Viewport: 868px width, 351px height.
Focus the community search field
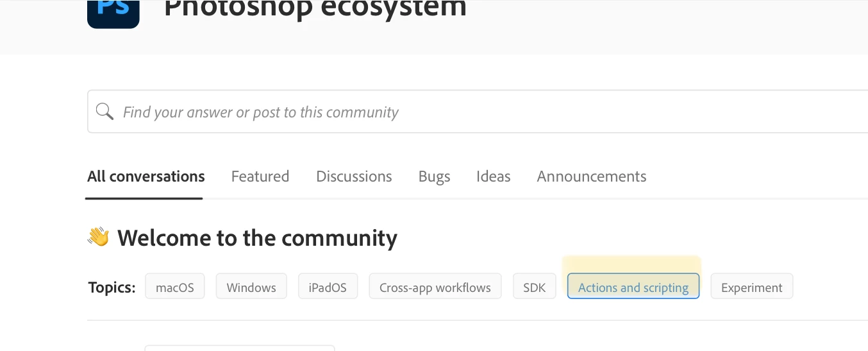pos(478,112)
